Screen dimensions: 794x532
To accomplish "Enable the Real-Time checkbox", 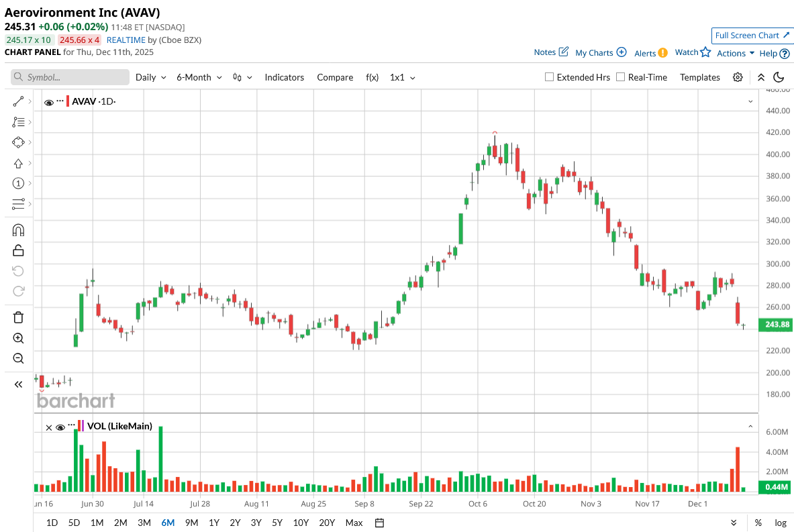I will 620,77.
